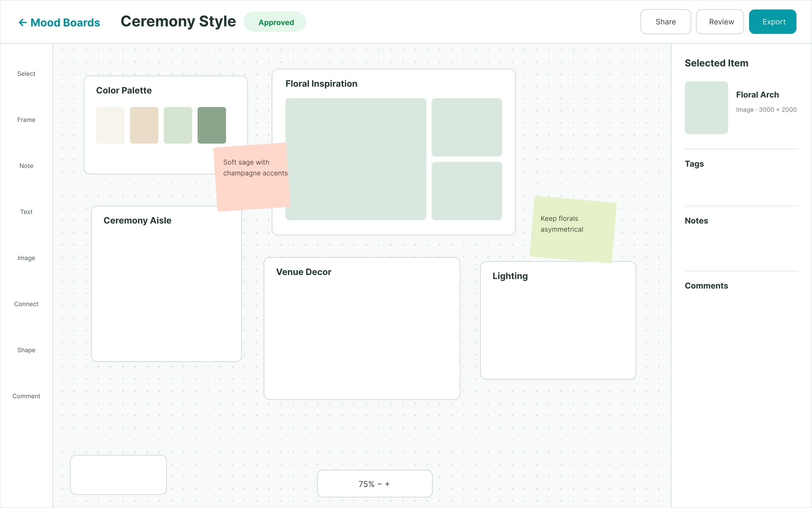The height and width of the screenshot is (508, 812).
Task: Open the Comments section
Action: (706, 286)
